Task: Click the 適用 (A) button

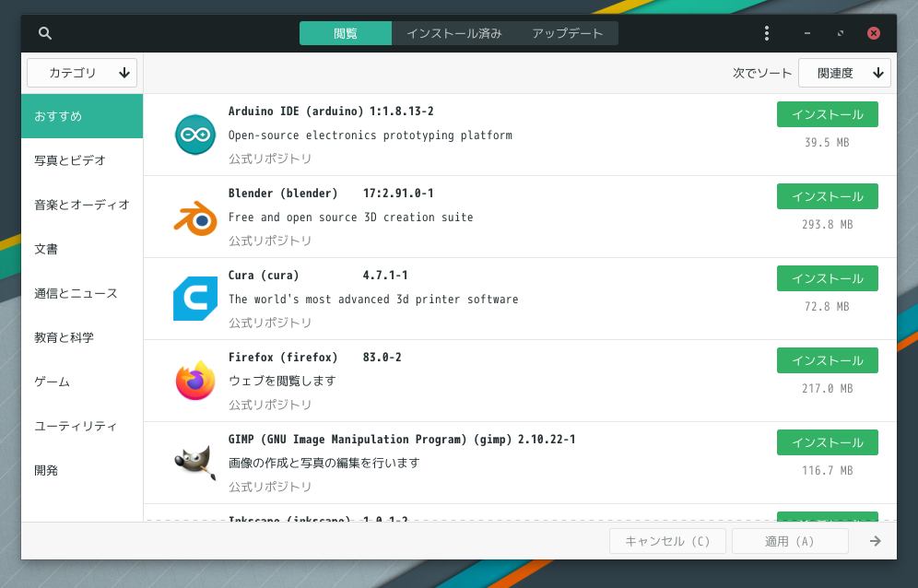Action: 790,541
